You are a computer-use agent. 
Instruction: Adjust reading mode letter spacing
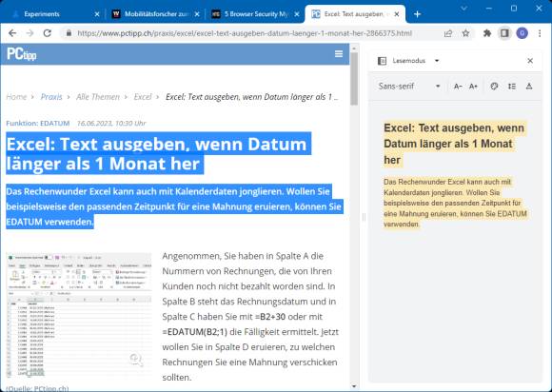tap(529, 87)
